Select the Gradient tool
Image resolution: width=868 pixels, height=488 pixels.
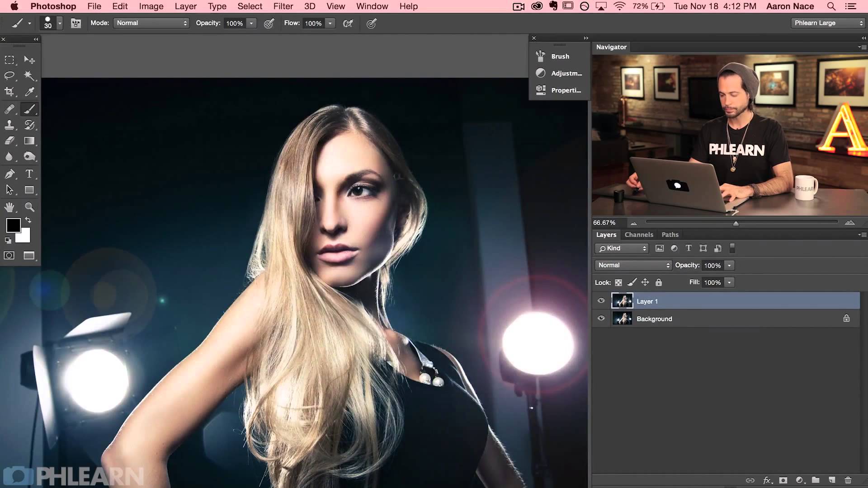pos(29,141)
